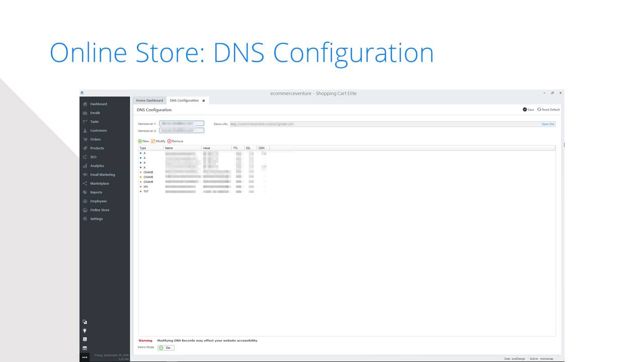Click Reset Default with refresh icon
Viewport: 644px width, 362px height.
(548, 110)
